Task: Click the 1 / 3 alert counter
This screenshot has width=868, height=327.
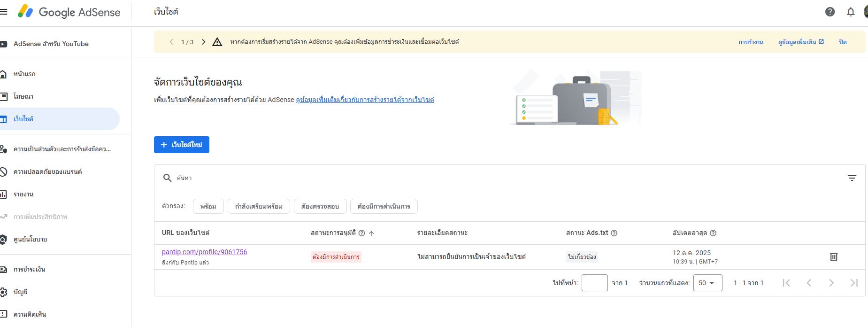Action: pyautogui.click(x=187, y=42)
